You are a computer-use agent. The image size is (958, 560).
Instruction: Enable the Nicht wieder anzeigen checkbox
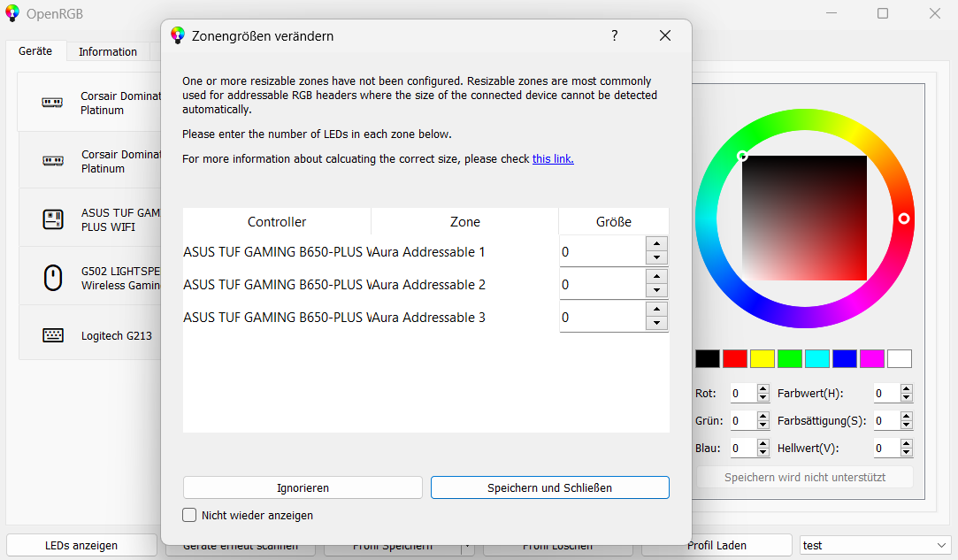pos(189,515)
